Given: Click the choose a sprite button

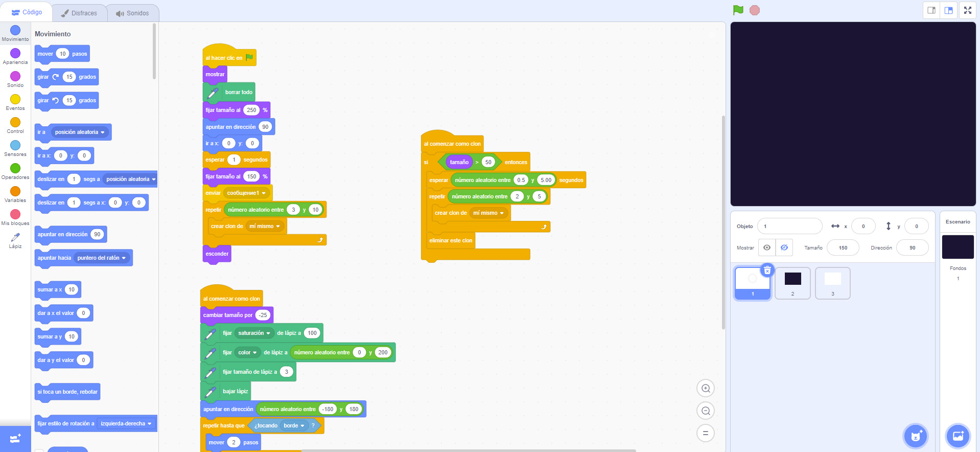Looking at the screenshot, I should pos(915,436).
